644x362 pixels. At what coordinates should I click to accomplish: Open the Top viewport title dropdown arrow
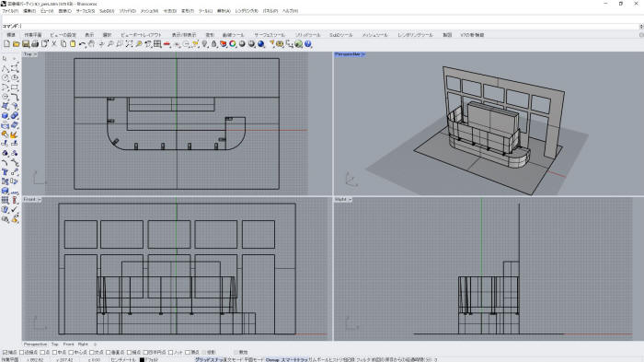click(35, 54)
